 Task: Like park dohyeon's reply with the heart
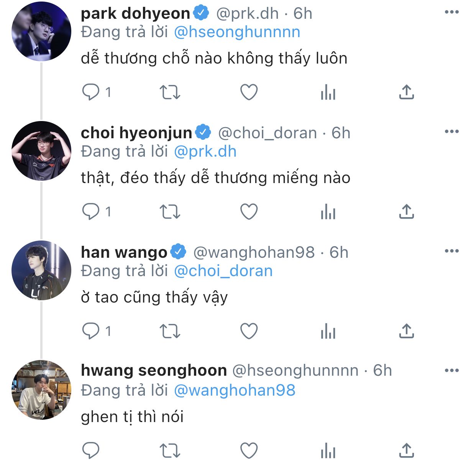tap(249, 92)
